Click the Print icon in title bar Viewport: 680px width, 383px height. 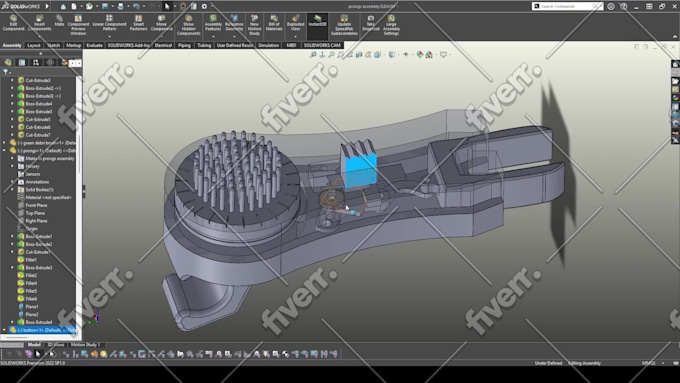[121, 6]
